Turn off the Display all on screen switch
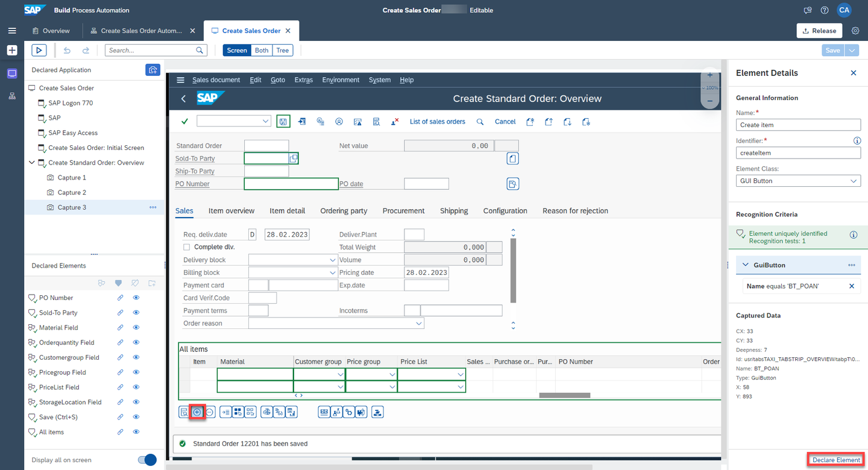 [x=147, y=460]
